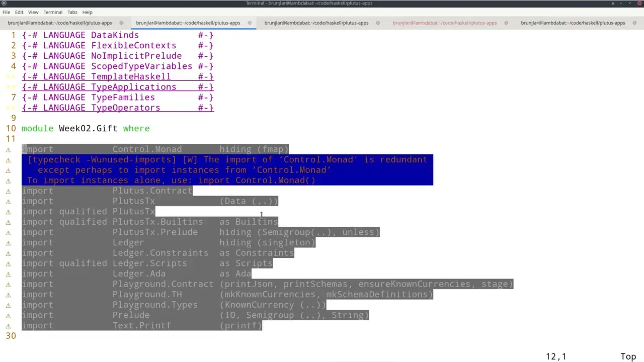Switch to the last plutus-apps terminal tab
The width and height of the screenshot is (644, 362).
click(573, 23)
